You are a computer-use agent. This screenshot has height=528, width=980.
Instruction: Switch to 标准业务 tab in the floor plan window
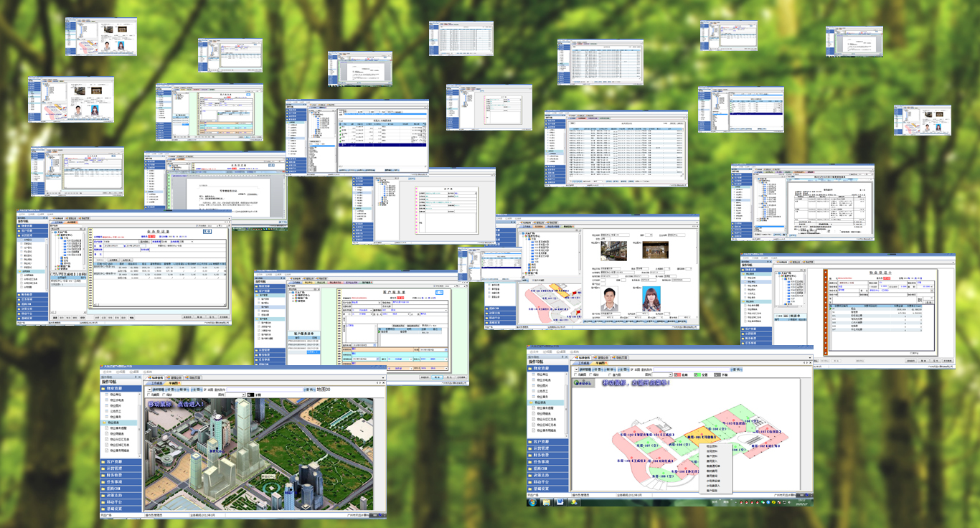(584, 357)
